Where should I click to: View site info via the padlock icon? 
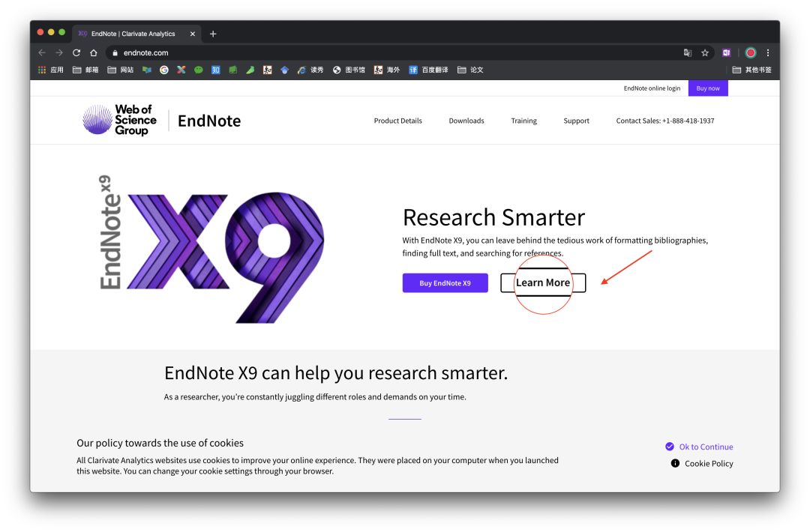pos(115,52)
